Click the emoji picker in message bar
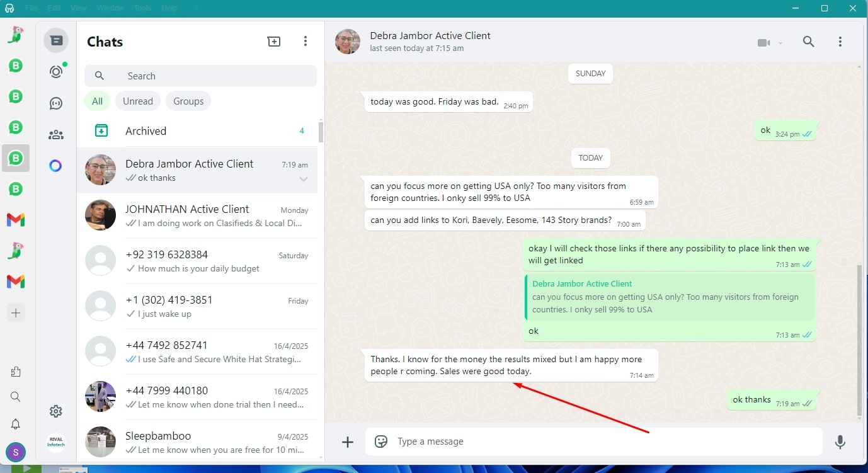The image size is (868, 473). tap(381, 442)
